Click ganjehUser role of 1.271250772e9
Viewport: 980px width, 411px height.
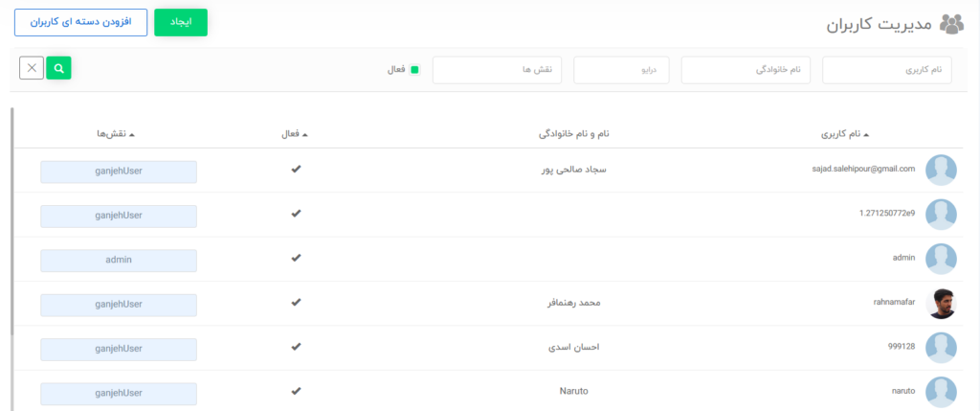click(119, 217)
